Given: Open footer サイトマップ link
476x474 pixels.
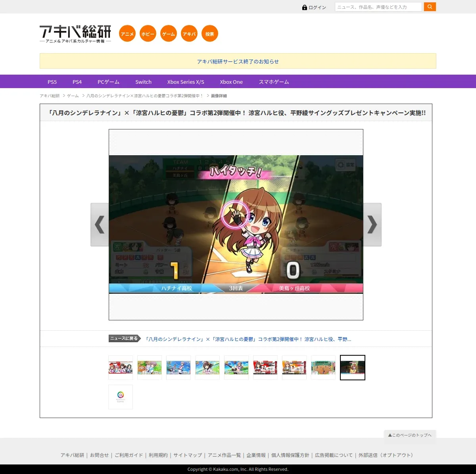Looking at the screenshot, I should 188,455.
